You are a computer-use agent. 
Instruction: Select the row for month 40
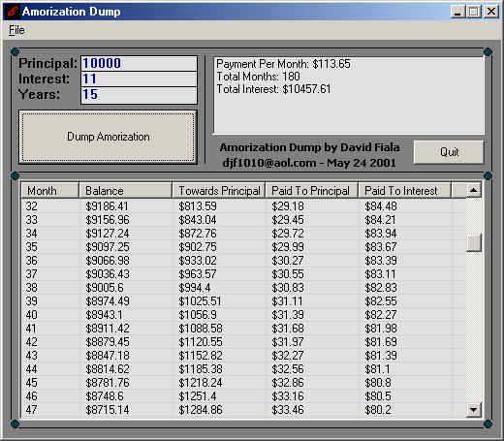click(x=243, y=315)
